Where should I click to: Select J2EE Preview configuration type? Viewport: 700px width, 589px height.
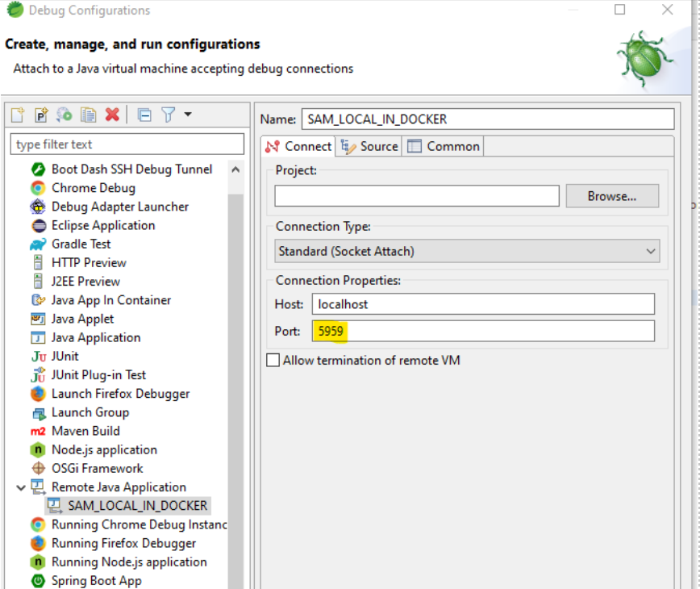pyautogui.click(x=85, y=282)
